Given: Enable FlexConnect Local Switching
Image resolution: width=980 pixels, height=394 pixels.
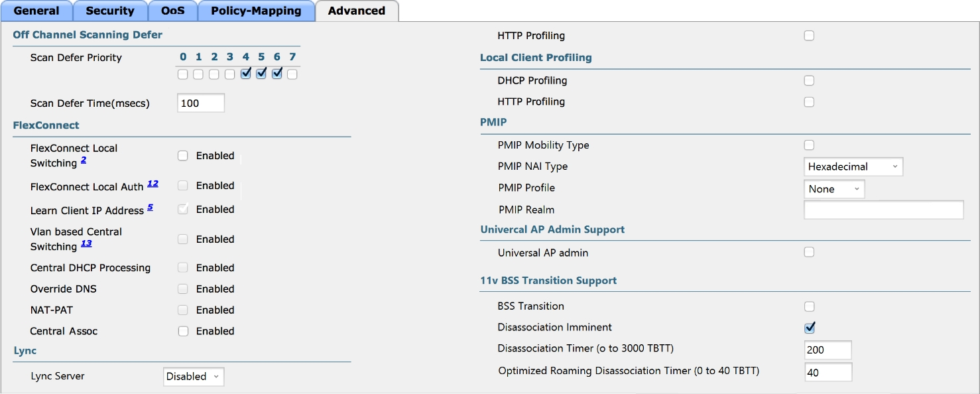Looking at the screenshot, I should (x=183, y=156).
